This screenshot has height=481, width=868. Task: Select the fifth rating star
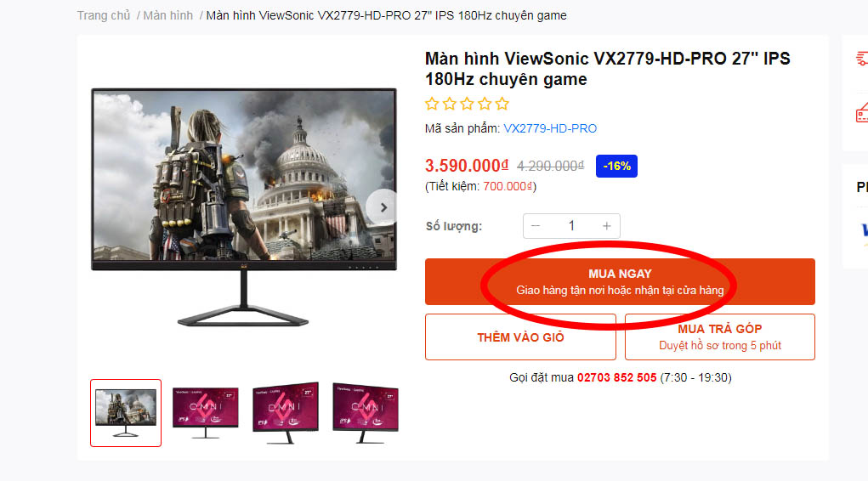tap(502, 104)
